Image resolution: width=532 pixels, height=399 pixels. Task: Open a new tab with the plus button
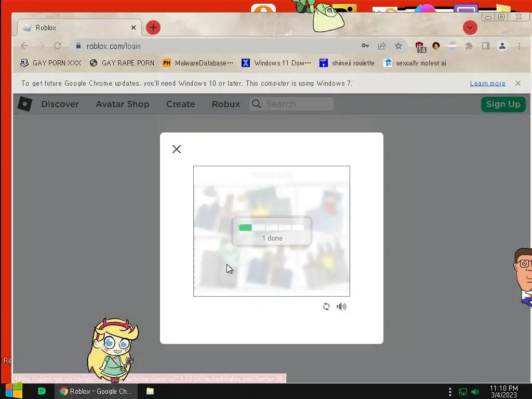[153, 28]
